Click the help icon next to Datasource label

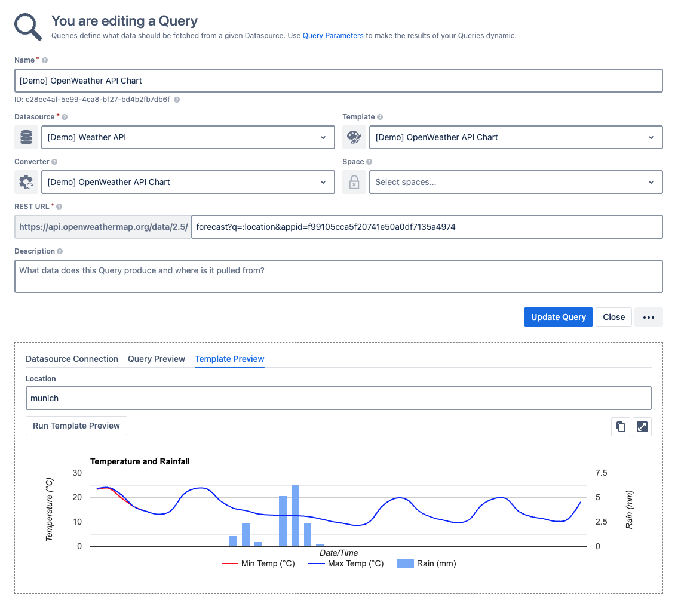[x=65, y=117]
